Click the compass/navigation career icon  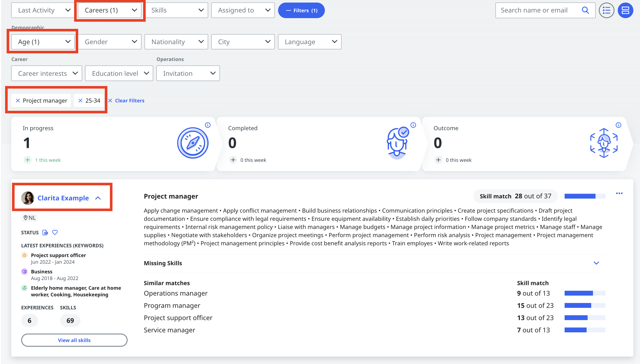pos(193,143)
